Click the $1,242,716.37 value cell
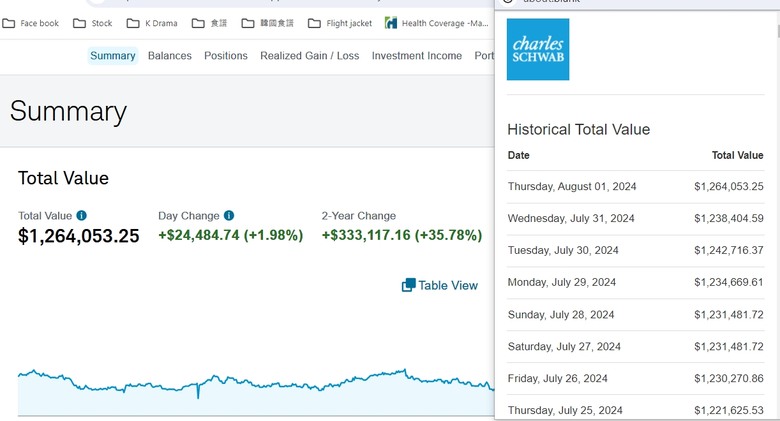 [729, 250]
